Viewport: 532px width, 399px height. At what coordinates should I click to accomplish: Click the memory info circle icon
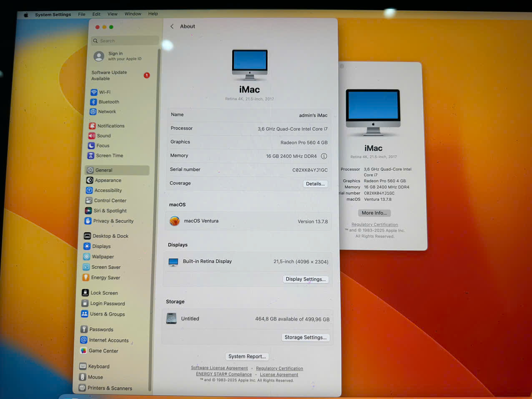click(x=324, y=156)
